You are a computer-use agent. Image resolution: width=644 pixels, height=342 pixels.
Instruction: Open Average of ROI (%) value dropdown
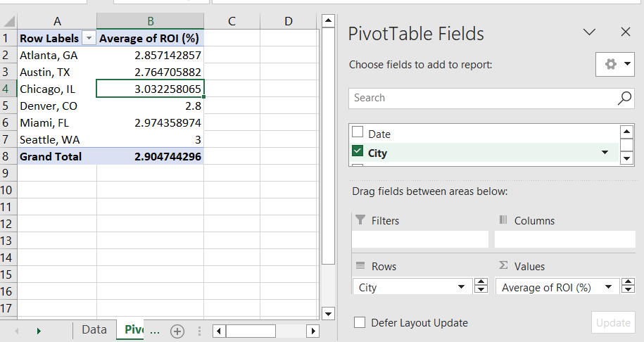607,287
